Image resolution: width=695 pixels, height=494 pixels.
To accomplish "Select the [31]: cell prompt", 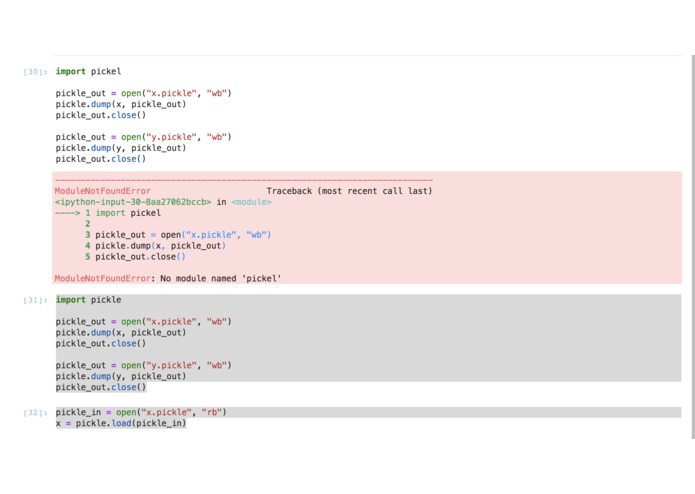I will click(35, 300).
